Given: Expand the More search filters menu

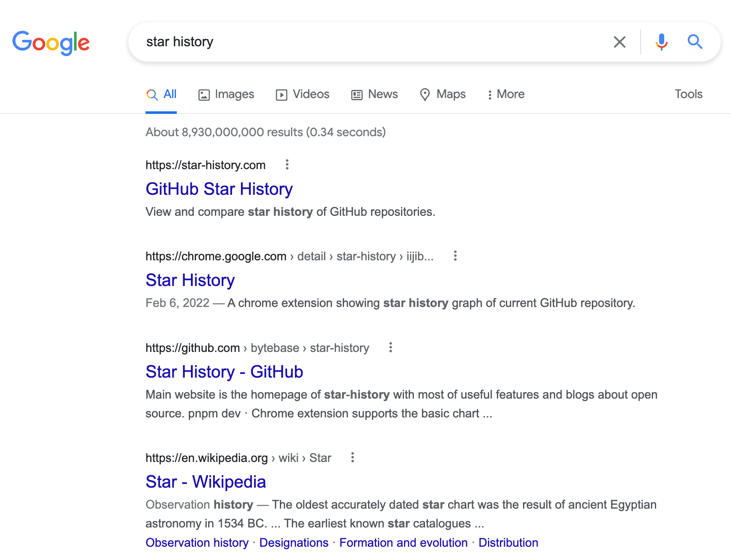Looking at the screenshot, I should click(506, 94).
